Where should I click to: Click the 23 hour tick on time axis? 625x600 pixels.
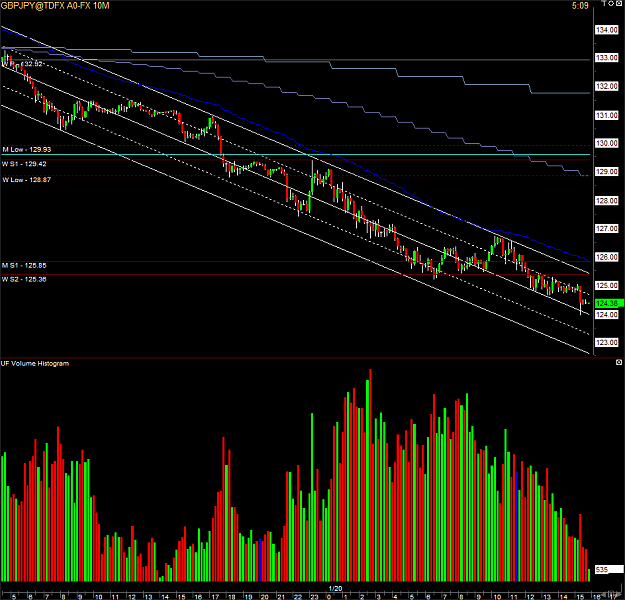click(x=314, y=597)
